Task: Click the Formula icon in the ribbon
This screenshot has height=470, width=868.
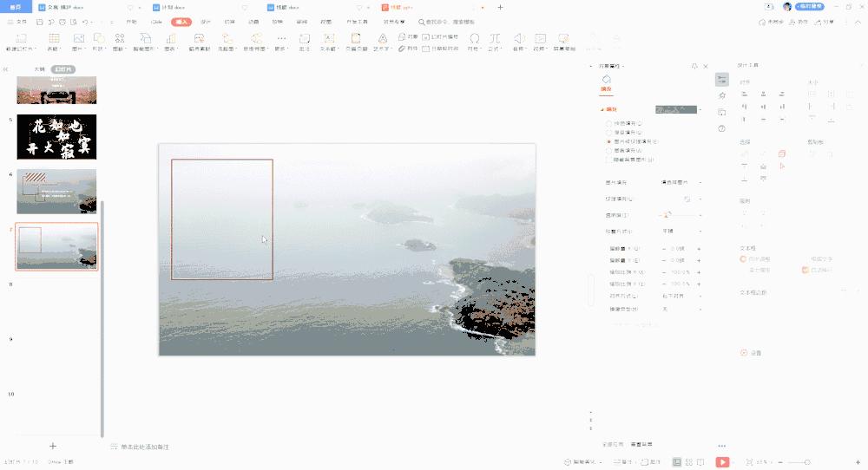Action: point(495,39)
